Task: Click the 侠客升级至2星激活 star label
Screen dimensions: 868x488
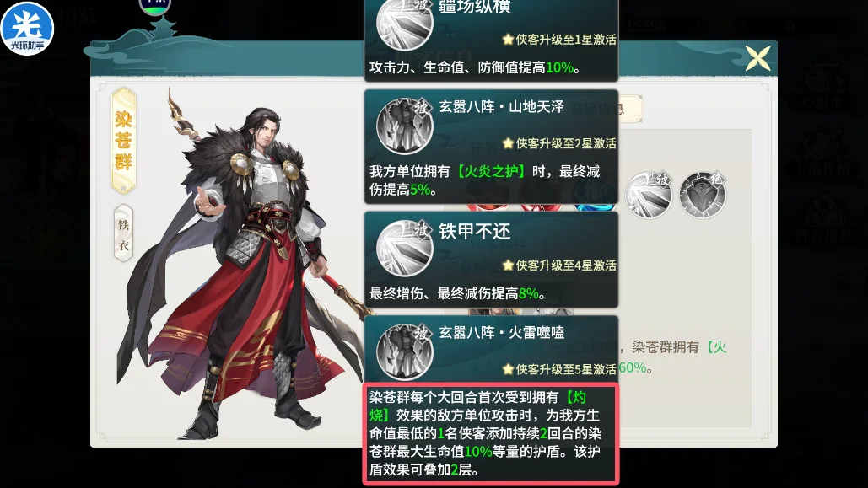Action: (x=559, y=143)
